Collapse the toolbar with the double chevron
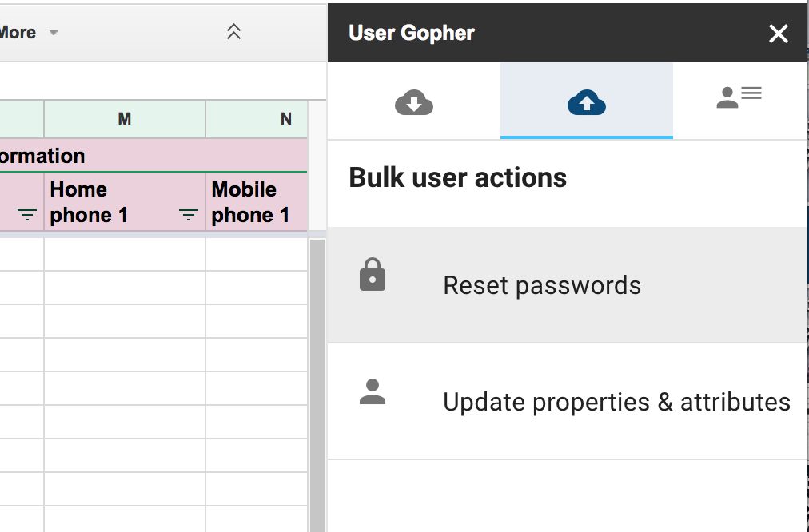This screenshot has height=532, width=809. 233,32
